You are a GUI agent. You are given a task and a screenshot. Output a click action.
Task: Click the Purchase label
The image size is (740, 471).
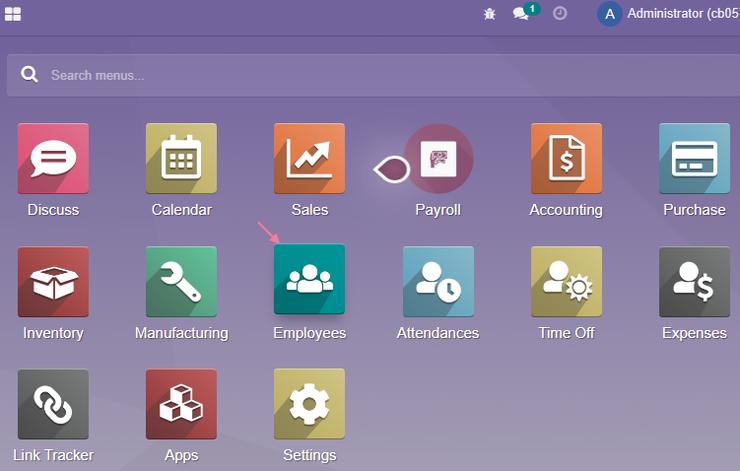(695, 210)
